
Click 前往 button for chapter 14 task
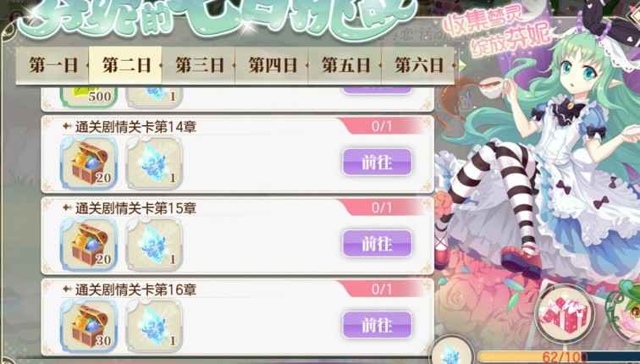(378, 163)
